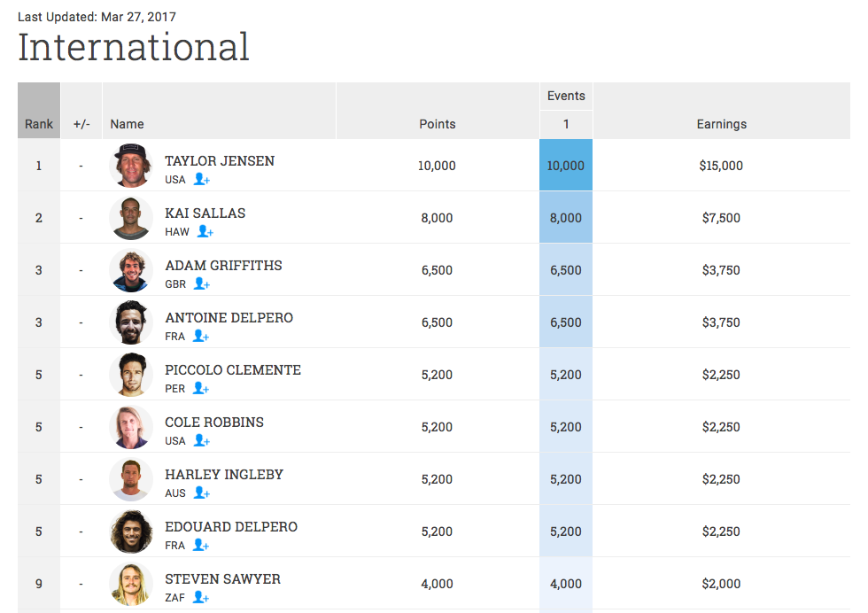Viewport: 868px width, 613px height.
Task: Open Taylor Jensen's avatar photo
Action: [x=131, y=166]
